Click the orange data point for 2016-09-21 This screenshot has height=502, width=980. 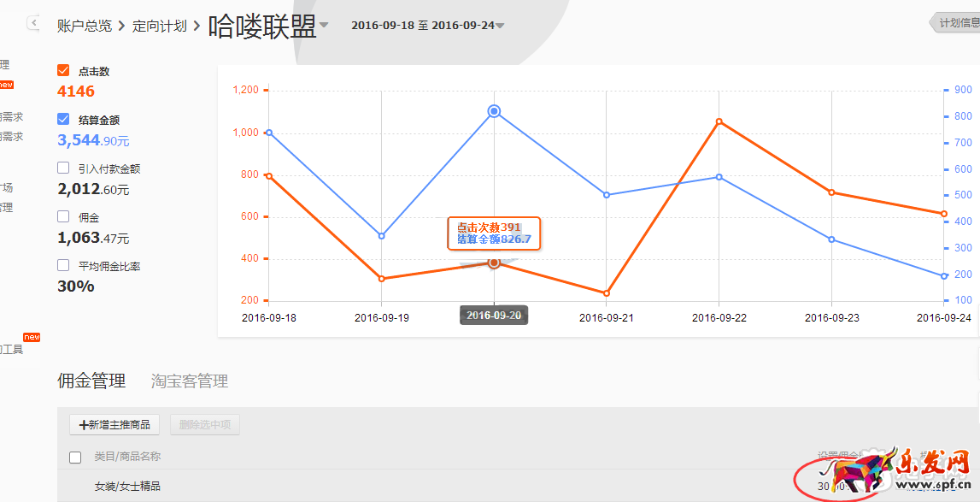pyautogui.click(x=607, y=293)
